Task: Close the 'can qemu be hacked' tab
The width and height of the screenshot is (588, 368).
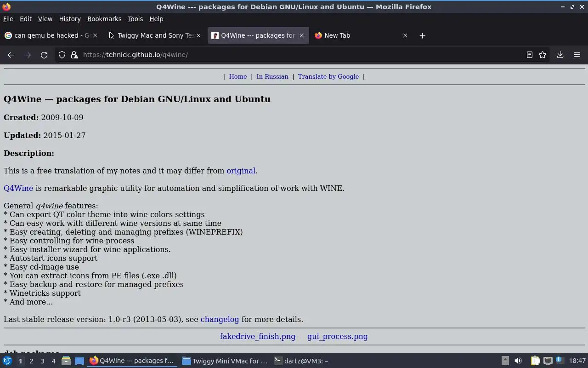Action: (95, 35)
